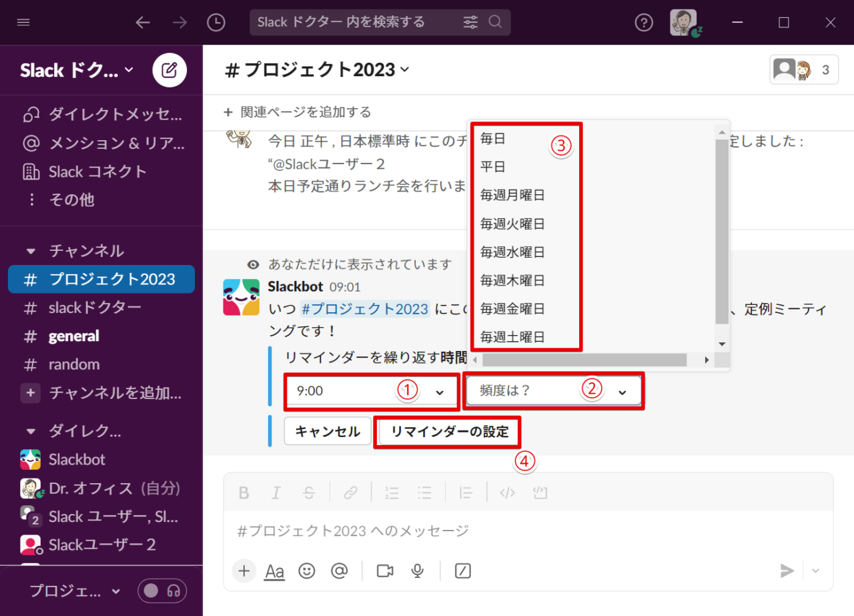Apply strikethrough formatting in the composer
854x616 pixels.
coord(309,493)
